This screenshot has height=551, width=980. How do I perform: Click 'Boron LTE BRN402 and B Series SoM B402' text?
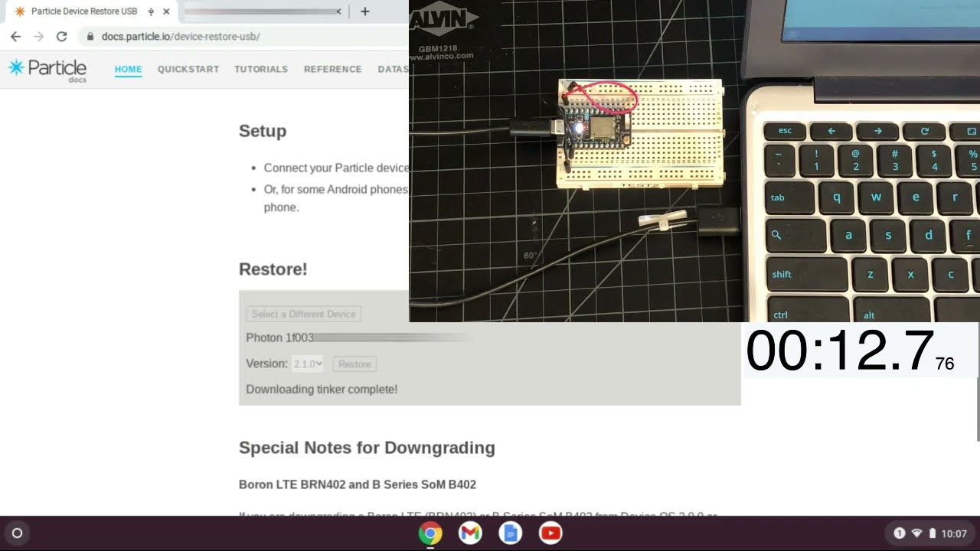[358, 484]
